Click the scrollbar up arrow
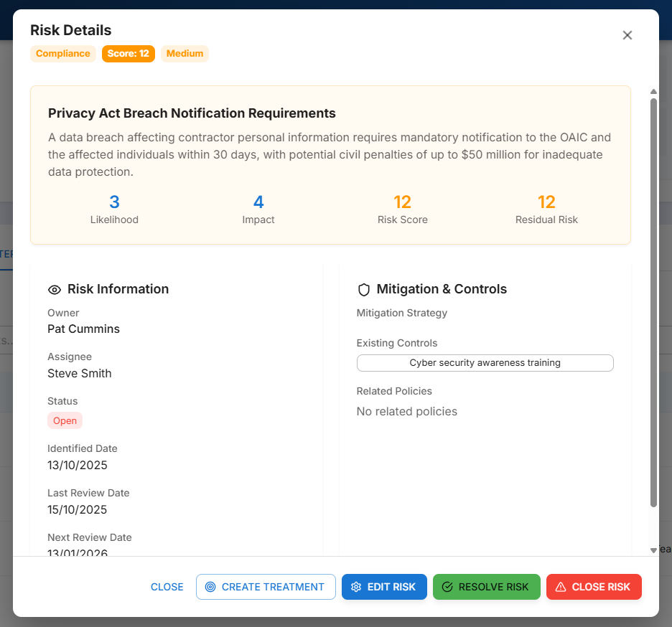672x627 pixels. pos(653,92)
